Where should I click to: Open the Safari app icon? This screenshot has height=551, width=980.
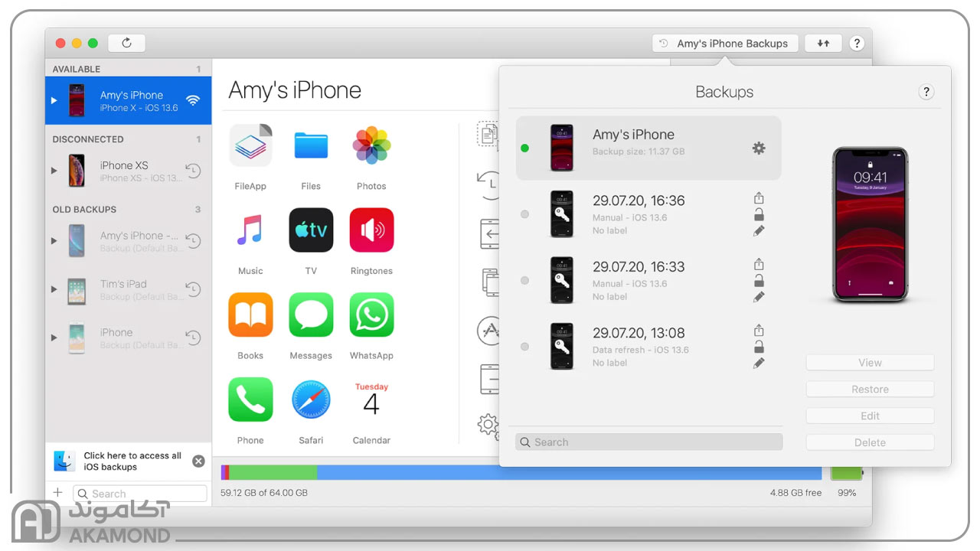[311, 399]
